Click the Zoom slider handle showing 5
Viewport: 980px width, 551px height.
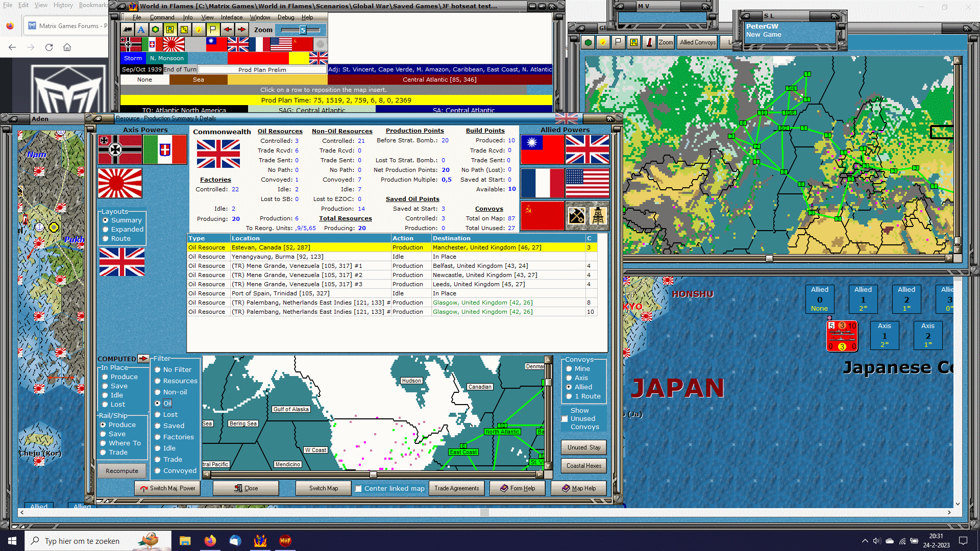303,30
